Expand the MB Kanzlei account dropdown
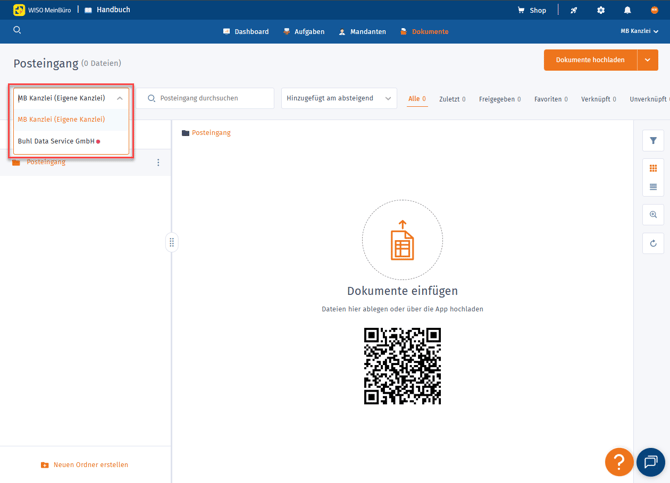 pyautogui.click(x=639, y=31)
